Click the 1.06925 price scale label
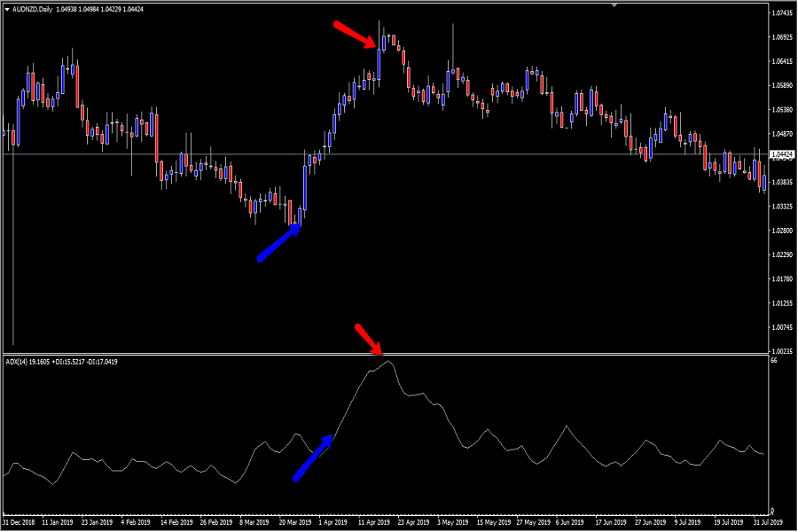 coord(783,37)
